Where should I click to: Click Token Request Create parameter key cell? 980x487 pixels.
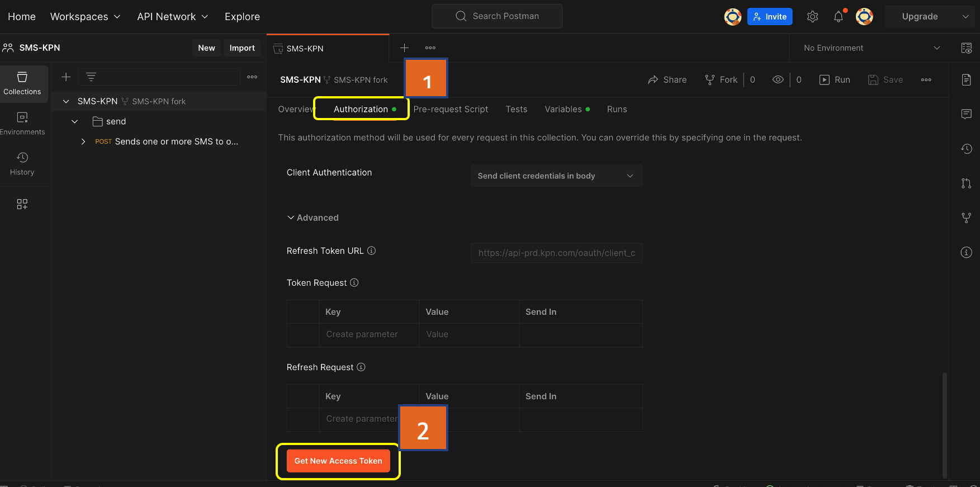[369, 334]
